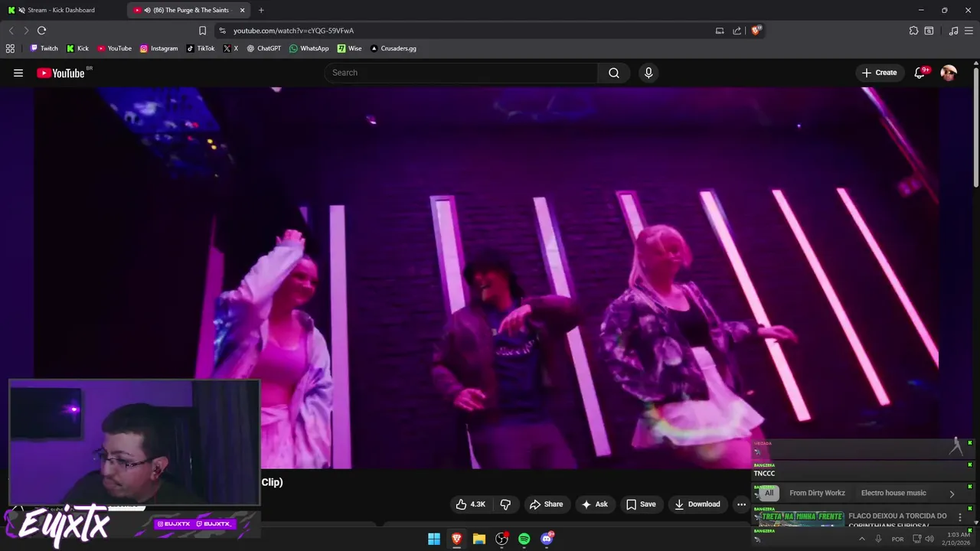
Task: Open the TRETA NA MINHA FRENTE video thumbnail
Action: click(799, 520)
